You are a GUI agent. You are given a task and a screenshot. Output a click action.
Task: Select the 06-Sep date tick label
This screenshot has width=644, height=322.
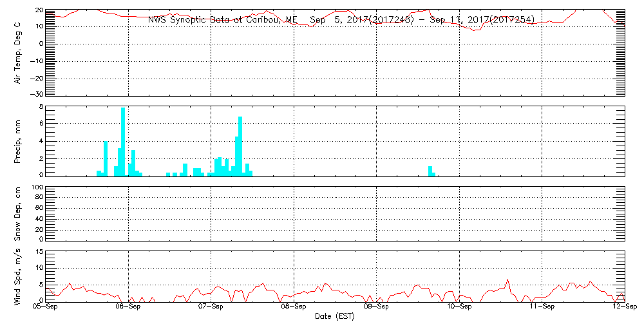coord(128,307)
